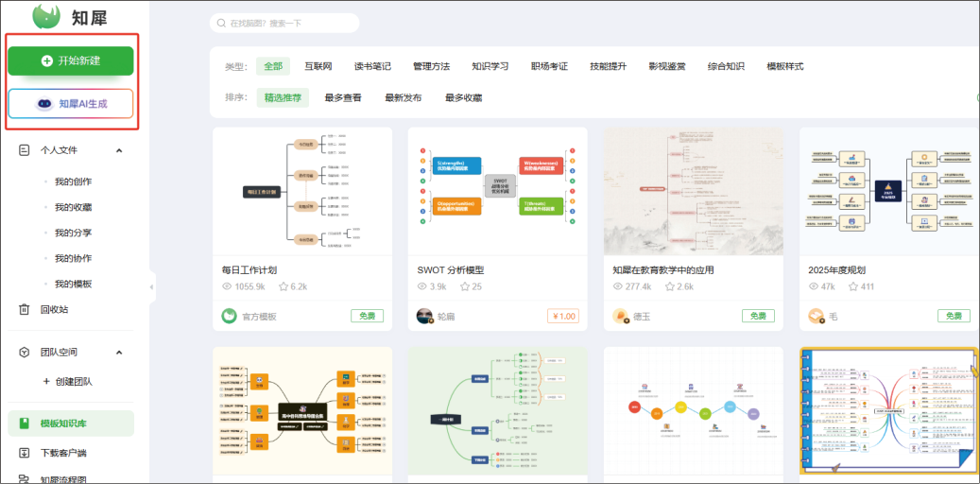Collapse the 个人文件 section arrow
The height and width of the screenshot is (484, 980).
119,150
